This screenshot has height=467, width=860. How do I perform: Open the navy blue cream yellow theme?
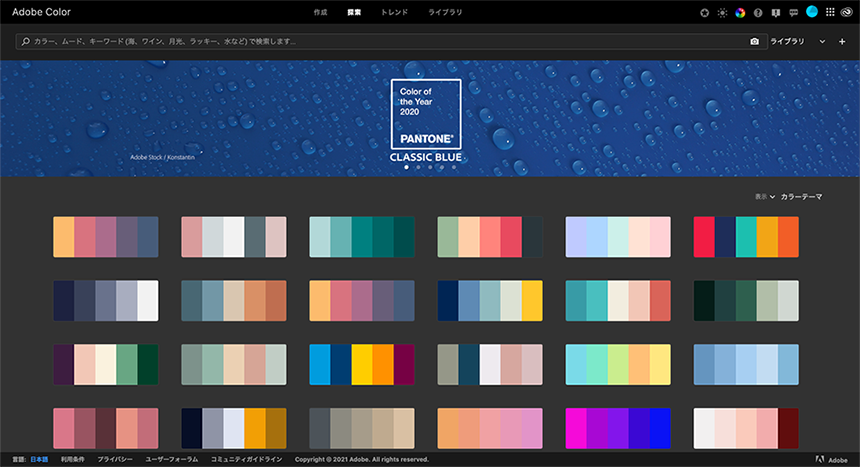(490, 301)
